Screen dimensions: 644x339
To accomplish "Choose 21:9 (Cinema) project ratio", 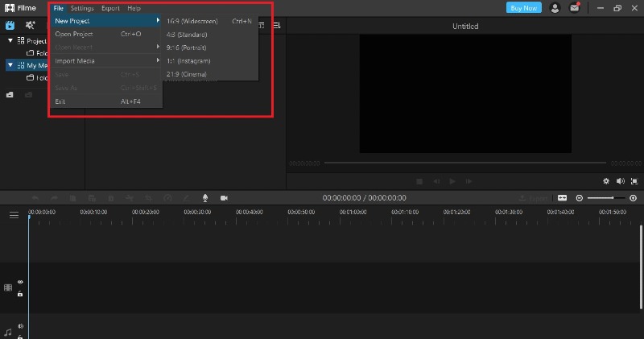I will (209, 74).
